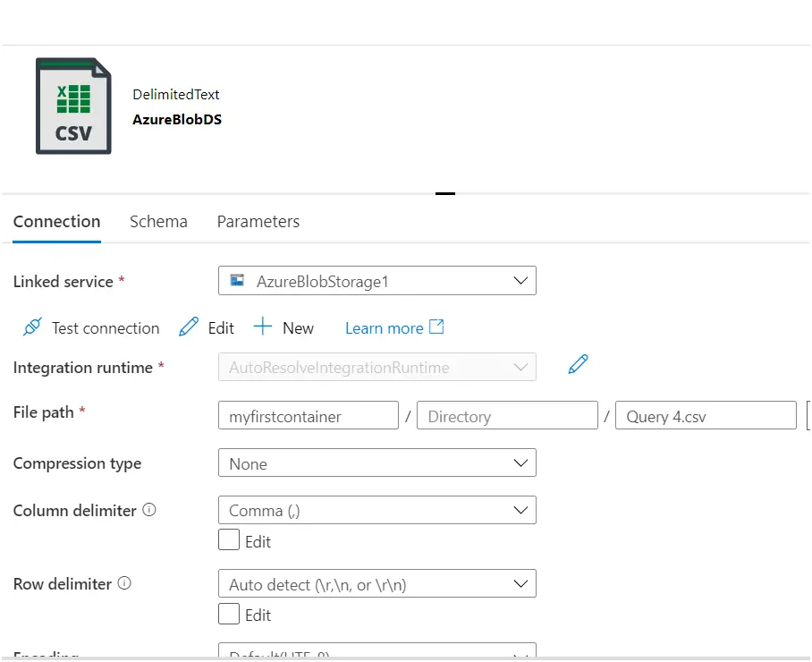This screenshot has height=662, width=812.
Task: Click the Integration runtime label
Action: tap(83, 368)
